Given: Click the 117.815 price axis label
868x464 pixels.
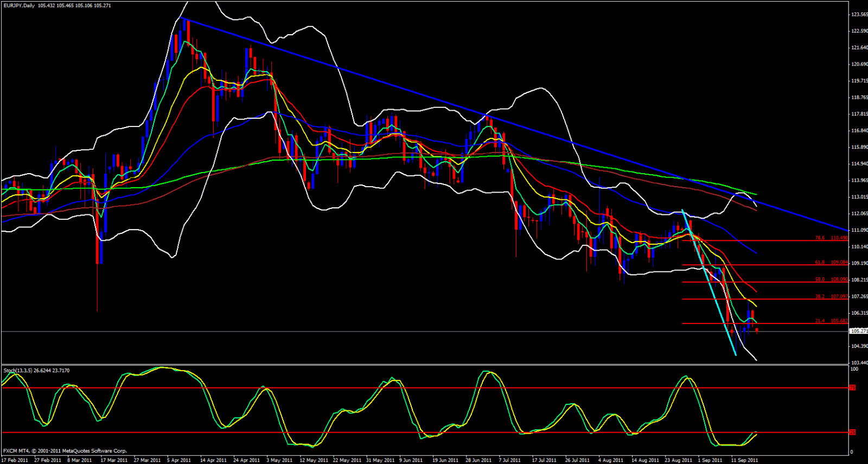Looking at the screenshot, I should [x=859, y=114].
